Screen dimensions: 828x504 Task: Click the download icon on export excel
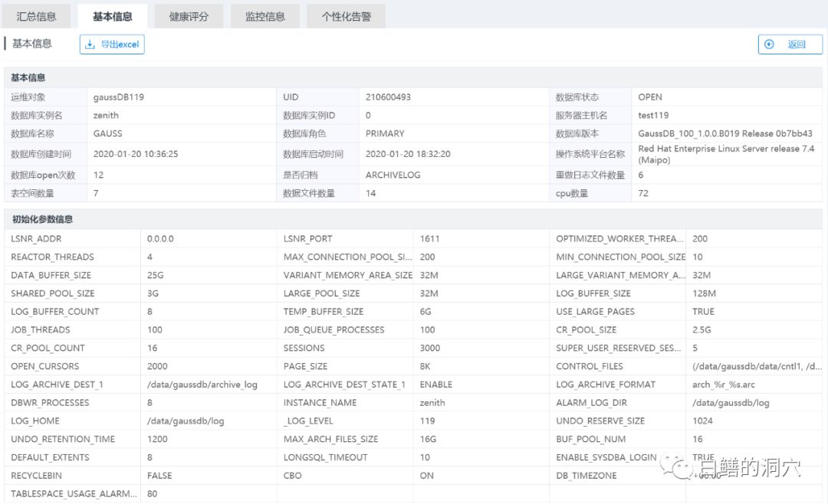(90, 44)
